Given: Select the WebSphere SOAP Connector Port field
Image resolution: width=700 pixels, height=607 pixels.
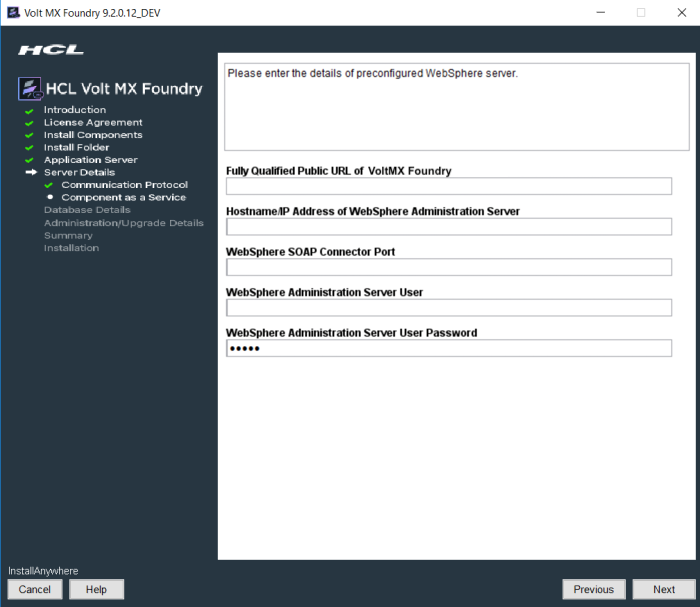Looking at the screenshot, I should [449, 267].
